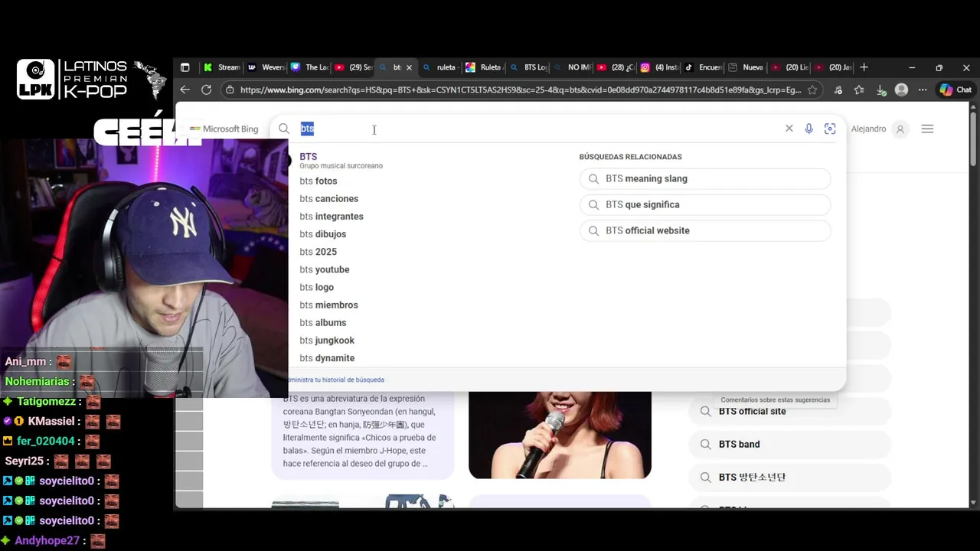This screenshot has height=551, width=980.
Task: Open Copilot Chat in the toolbar
Action: tap(955, 90)
